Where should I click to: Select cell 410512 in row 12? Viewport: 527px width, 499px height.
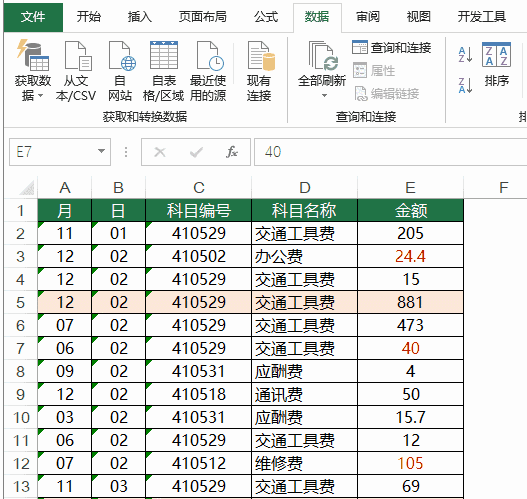199,463
